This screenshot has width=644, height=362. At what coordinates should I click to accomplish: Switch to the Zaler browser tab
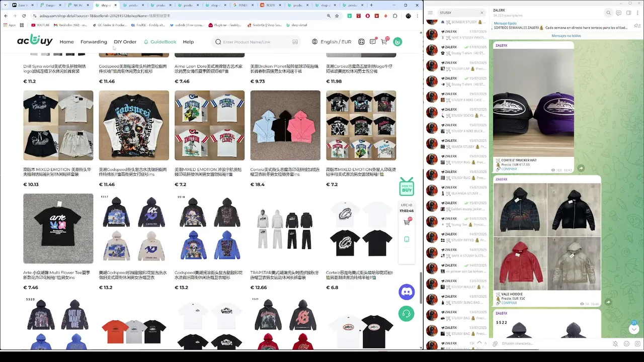point(22,5)
